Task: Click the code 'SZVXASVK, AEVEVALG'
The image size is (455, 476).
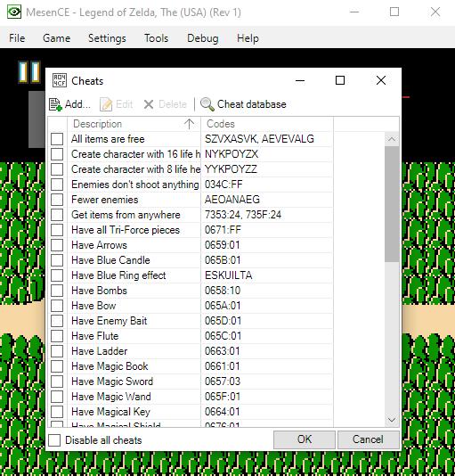Action: coord(259,139)
